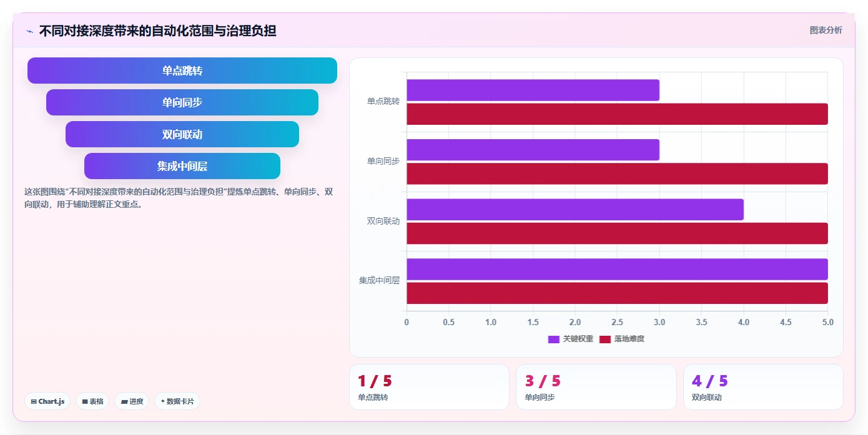Click the 3.0 x-axis tick value
This screenshot has width=868, height=435.
click(x=659, y=322)
